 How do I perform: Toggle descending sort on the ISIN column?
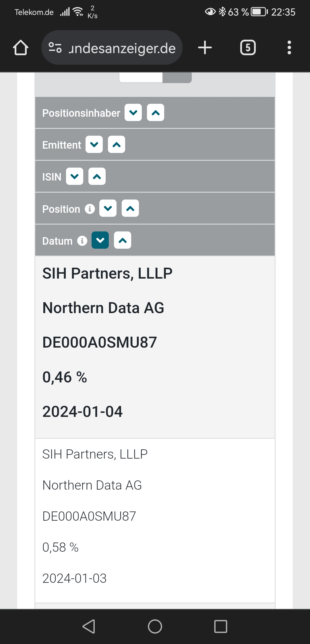tap(75, 176)
